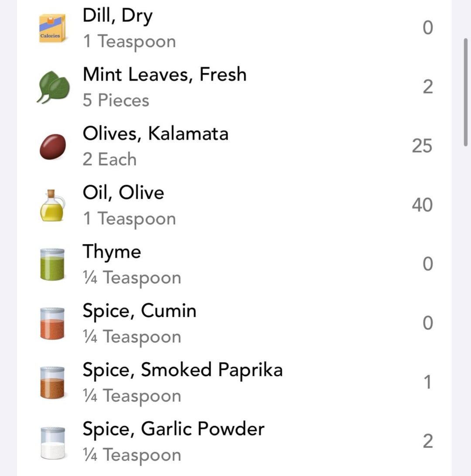Open the Mint Leaves, Fresh entry

point(164,75)
